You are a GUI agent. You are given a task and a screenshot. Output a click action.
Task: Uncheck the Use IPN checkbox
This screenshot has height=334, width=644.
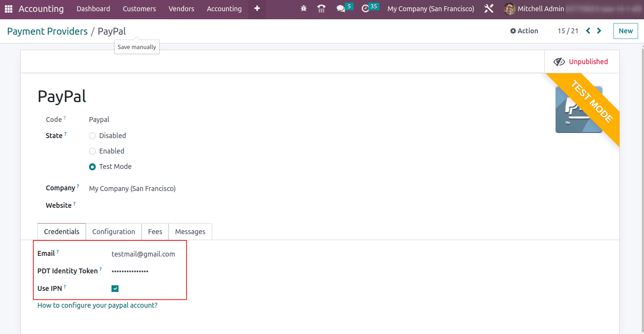click(x=115, y=288)
